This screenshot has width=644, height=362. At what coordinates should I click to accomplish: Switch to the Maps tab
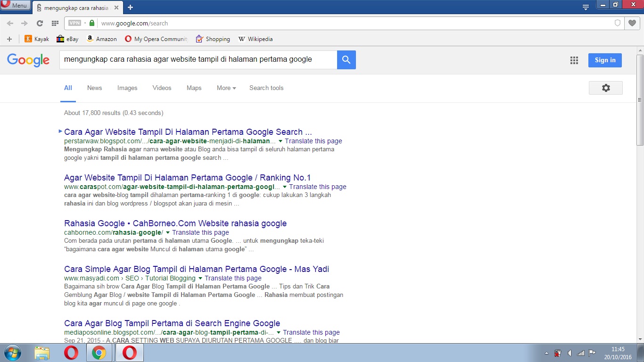194,88
